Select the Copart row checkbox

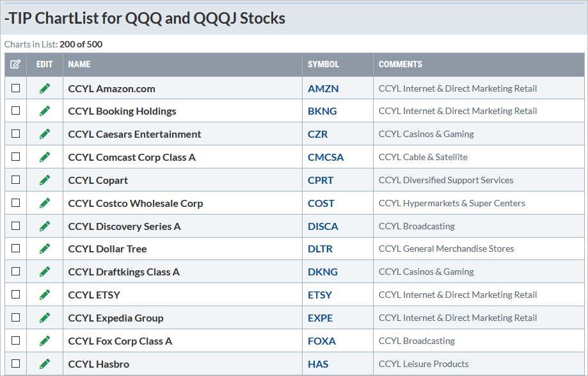(x=16, y=180)
